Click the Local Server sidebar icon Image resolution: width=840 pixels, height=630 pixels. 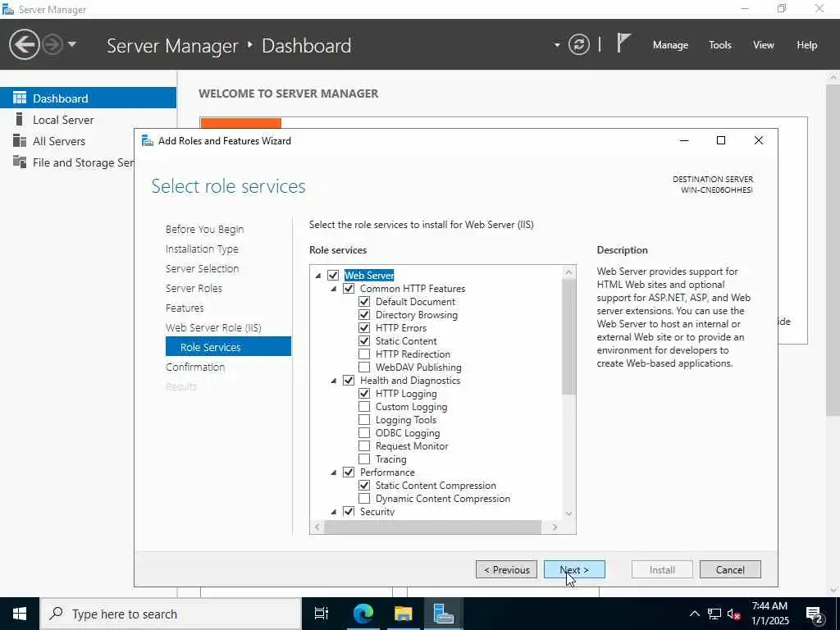(20, 119)
